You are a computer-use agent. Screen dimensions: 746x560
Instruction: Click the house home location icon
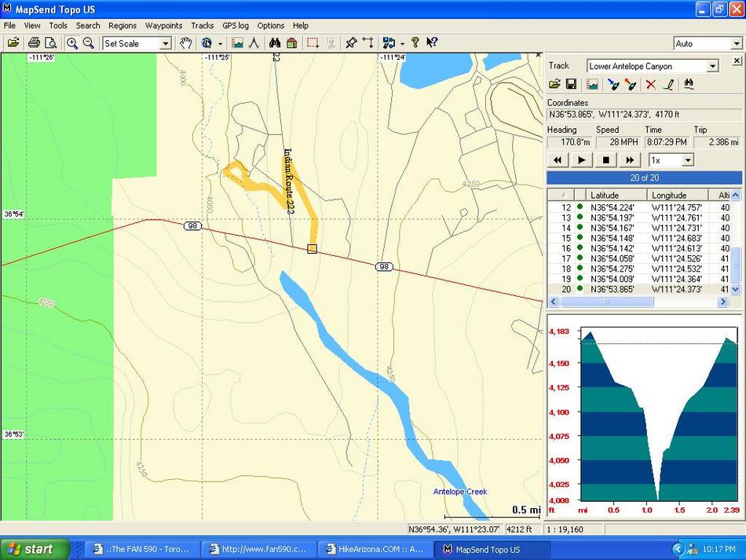pyautogui.click(x=291, y=43)
